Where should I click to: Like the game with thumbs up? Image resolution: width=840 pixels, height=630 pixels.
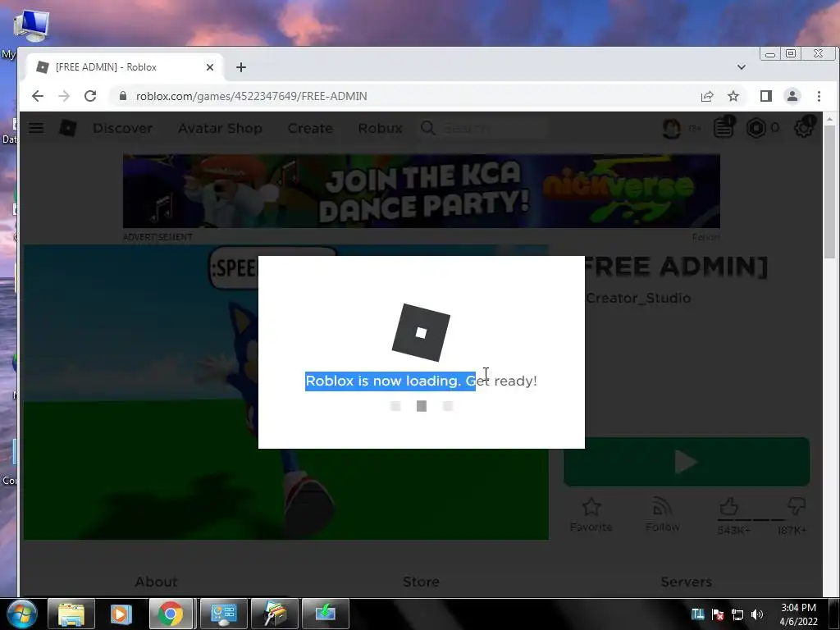tap(728, 506)
